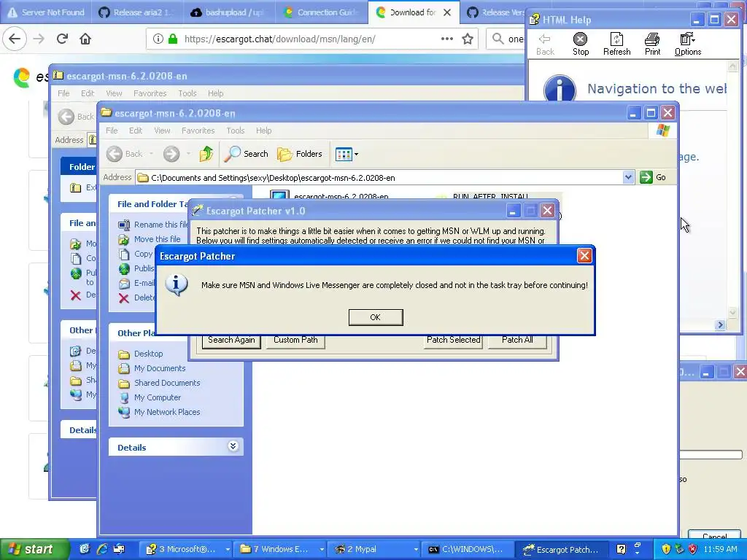Open File menu in back Explorer window

63,93
